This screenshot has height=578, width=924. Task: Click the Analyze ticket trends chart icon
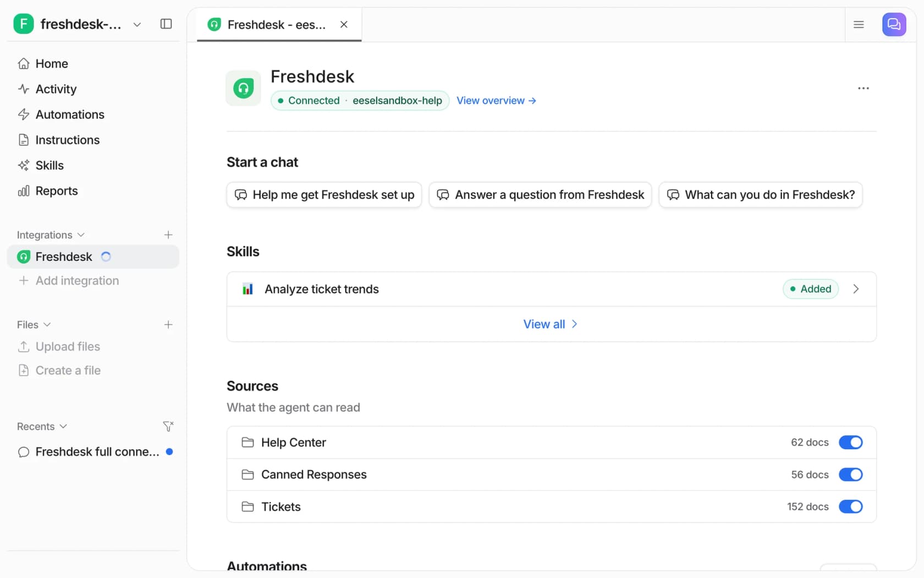point(248,289)
